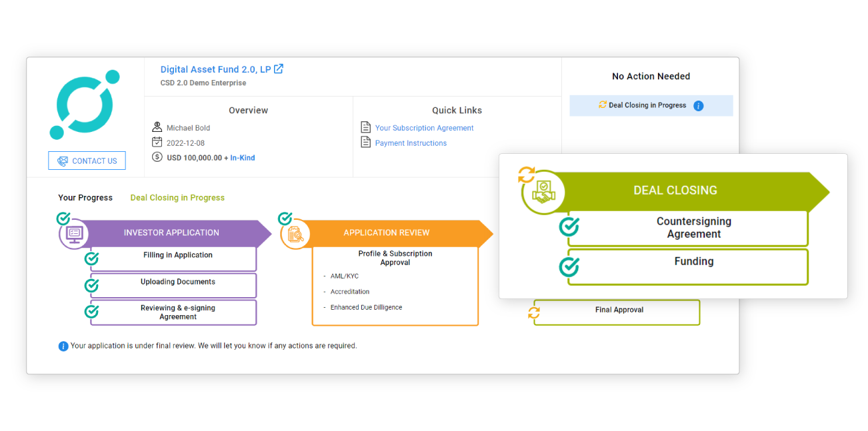Click the calendar icon beside 2022-12-08
Screen dimensions: 868x431
[157, 142]
